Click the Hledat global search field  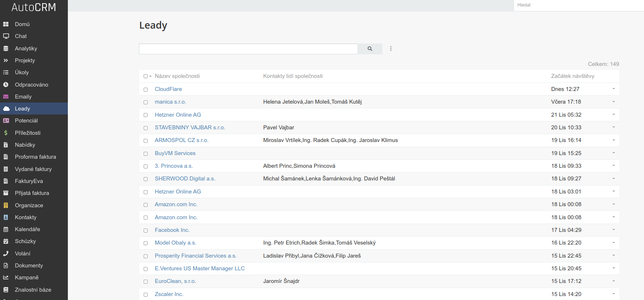578,5
